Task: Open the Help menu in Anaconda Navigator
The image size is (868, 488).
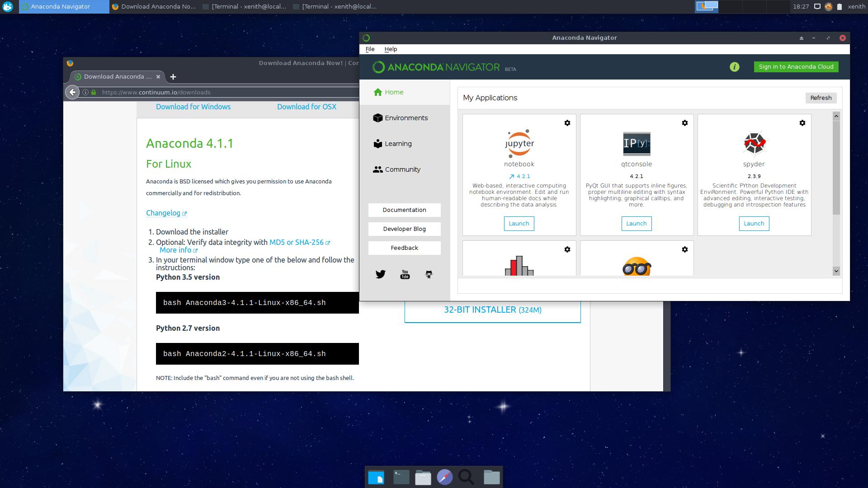Action: (x=391, y=49)
